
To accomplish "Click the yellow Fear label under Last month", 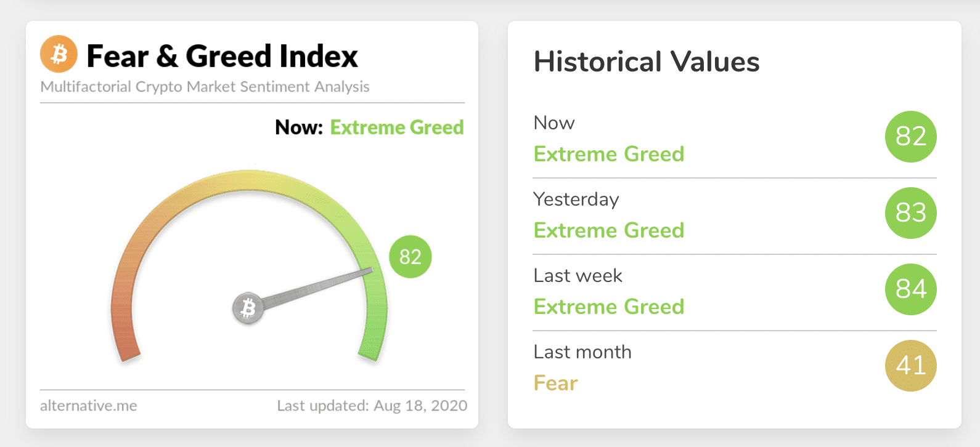I will click(x=555, y=383).
